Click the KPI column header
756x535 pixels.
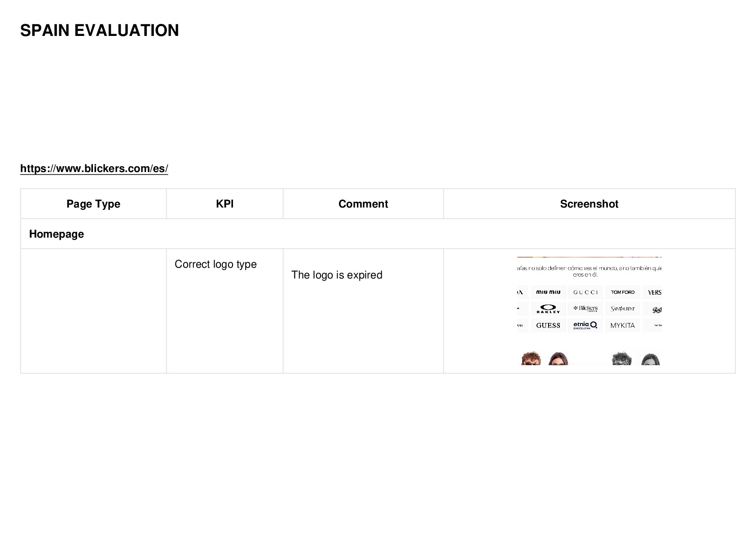[x=225, y=204]
